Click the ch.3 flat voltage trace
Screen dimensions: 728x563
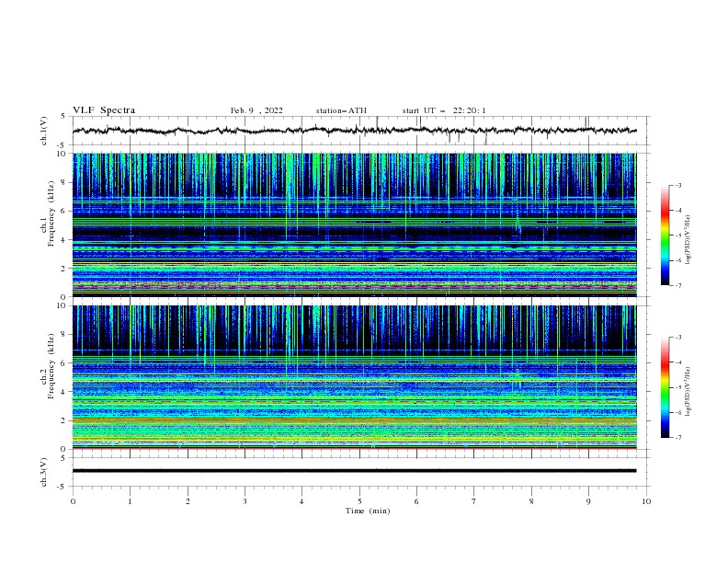coord(354,471)
